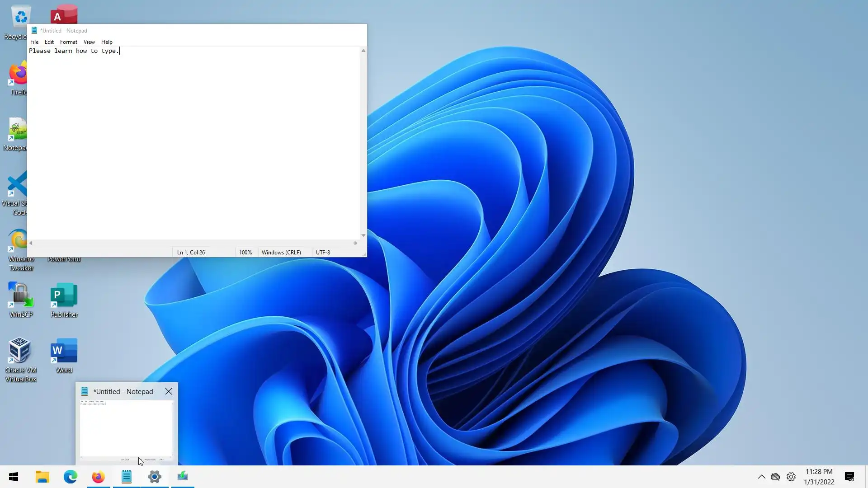
Task: Open the Publisher desktop shortcut
Action: coord(64,300)
